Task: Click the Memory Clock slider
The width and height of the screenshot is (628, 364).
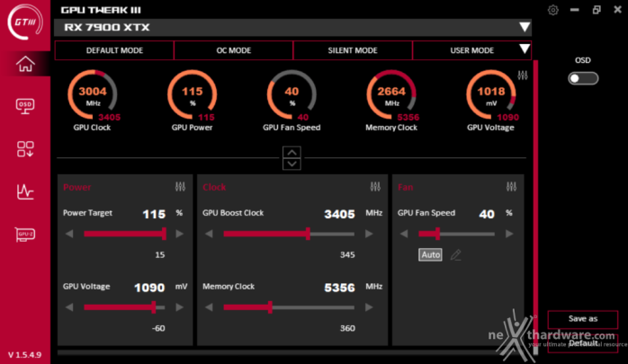Action: (289, 307)
